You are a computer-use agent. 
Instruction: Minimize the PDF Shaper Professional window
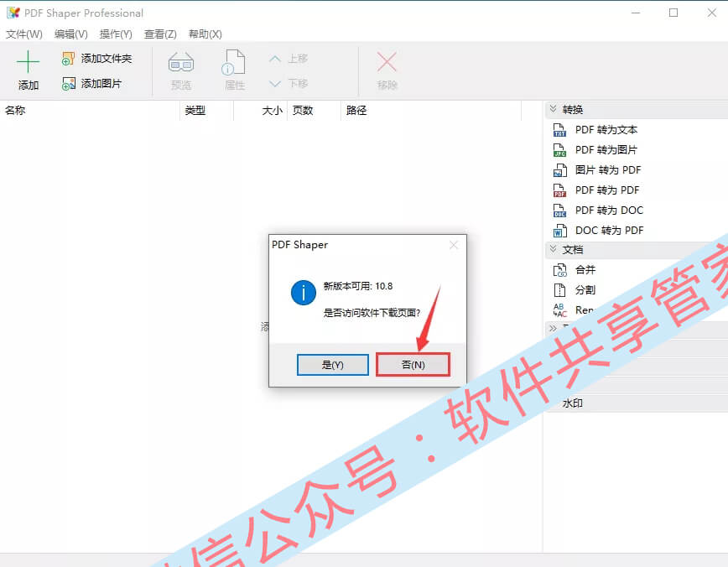[636, 13]
